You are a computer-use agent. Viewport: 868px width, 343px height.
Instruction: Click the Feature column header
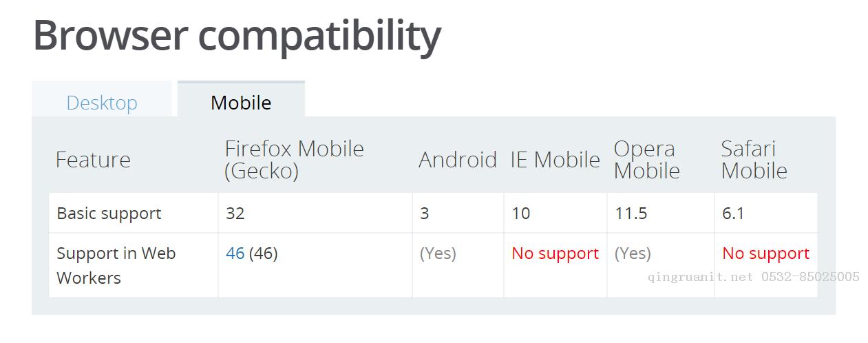93,160
